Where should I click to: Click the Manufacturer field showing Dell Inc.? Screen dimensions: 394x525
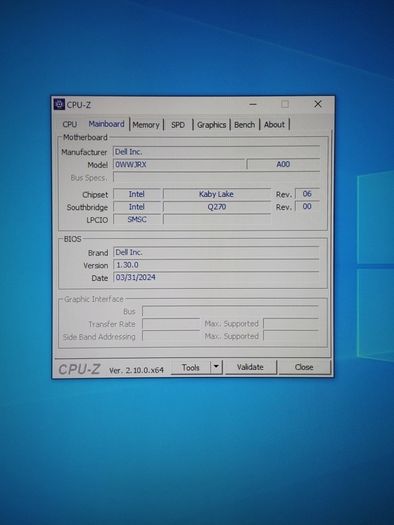[216, 152]
